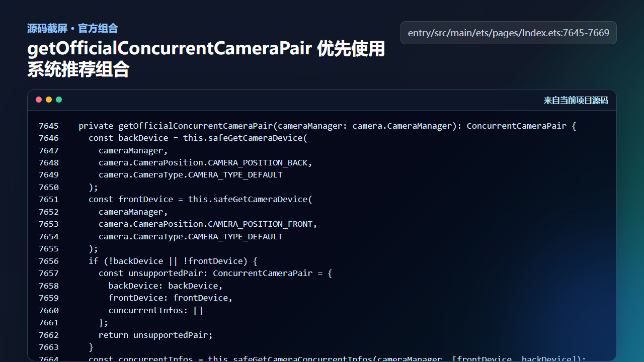Click line number 7646
Screen dimensions: 644x362
[49, 138]
